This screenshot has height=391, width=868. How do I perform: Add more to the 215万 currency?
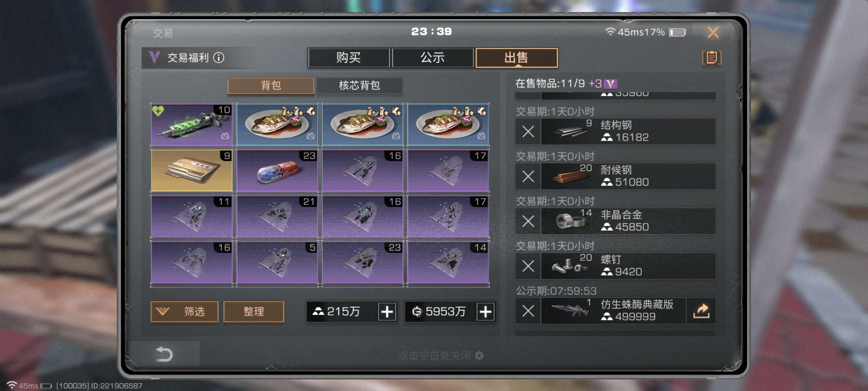(387, 311)
